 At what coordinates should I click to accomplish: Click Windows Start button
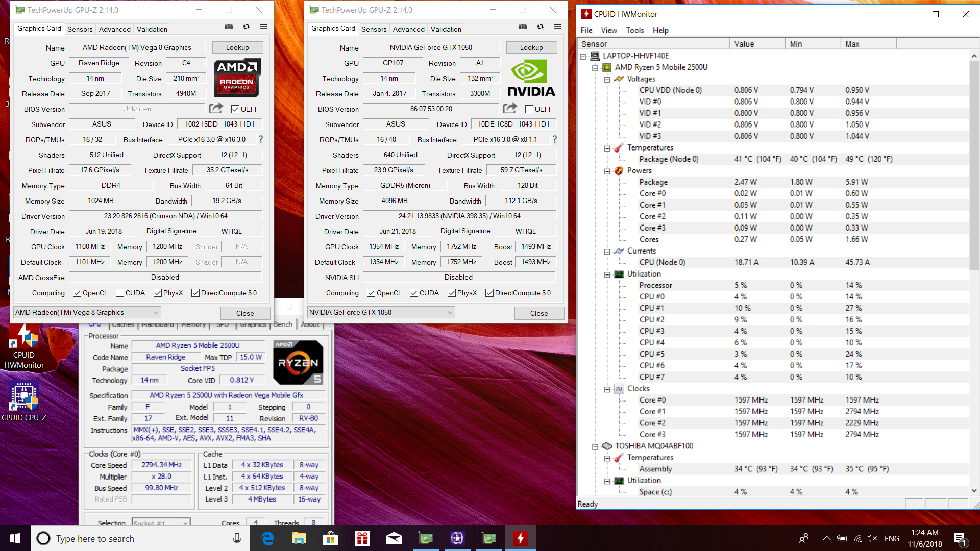pos(15,538)
